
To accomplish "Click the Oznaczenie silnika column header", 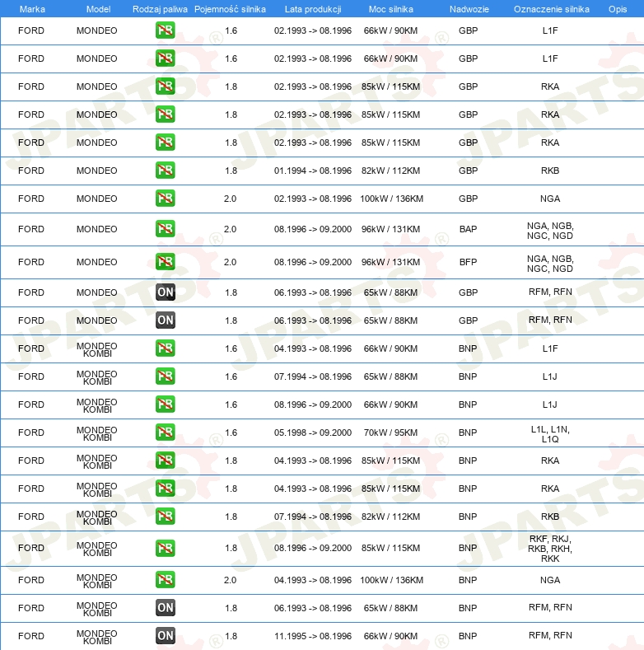I will pos(552,9).
